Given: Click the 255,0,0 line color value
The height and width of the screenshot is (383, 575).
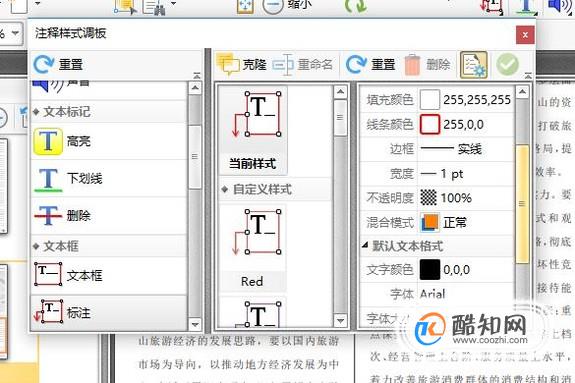Looking at the screenshot, I should pyautogui.click(x=464, y=125).
